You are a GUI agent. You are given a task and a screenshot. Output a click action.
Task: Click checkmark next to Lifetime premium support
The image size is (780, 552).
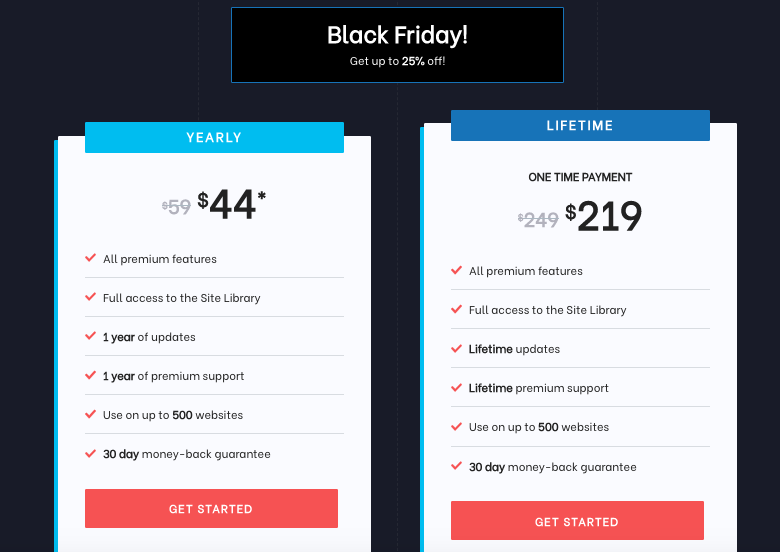(x=457, y=387)
